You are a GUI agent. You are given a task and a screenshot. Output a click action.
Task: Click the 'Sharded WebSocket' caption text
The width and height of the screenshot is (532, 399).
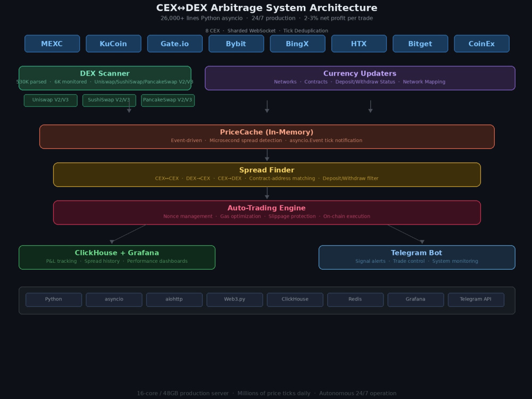(252, 31)
